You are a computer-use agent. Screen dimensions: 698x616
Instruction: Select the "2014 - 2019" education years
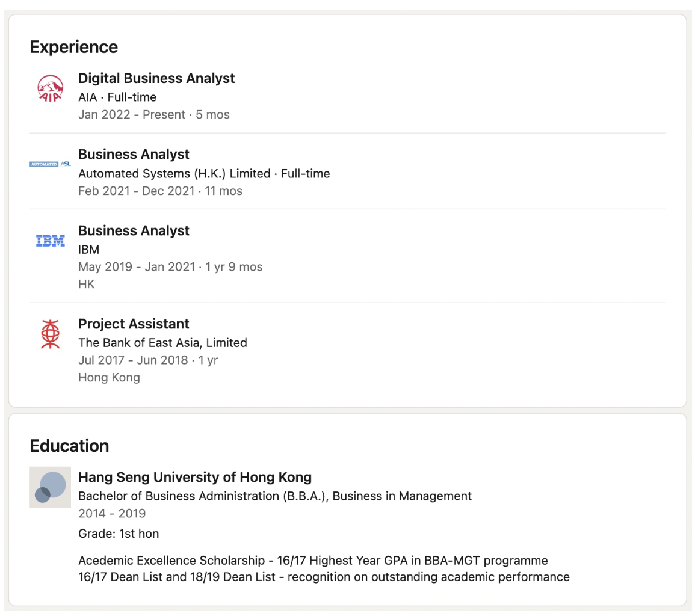(112, 514)
